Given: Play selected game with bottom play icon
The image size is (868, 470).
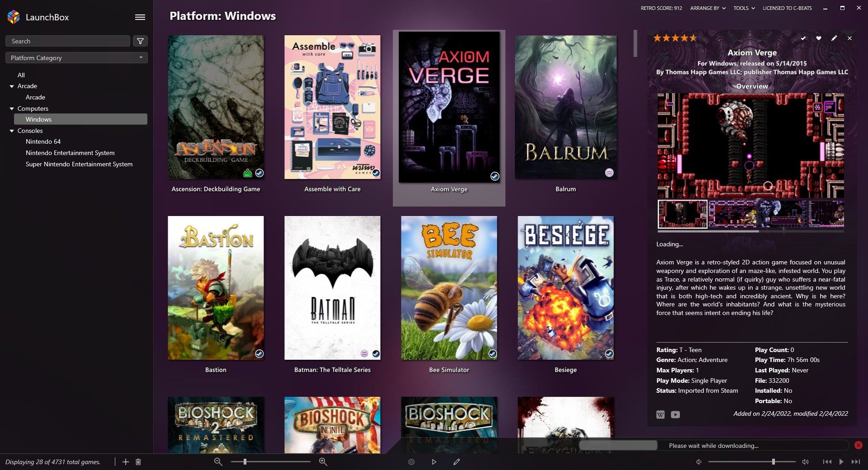Looking at the screenshot, I should [x=434, y=462].
